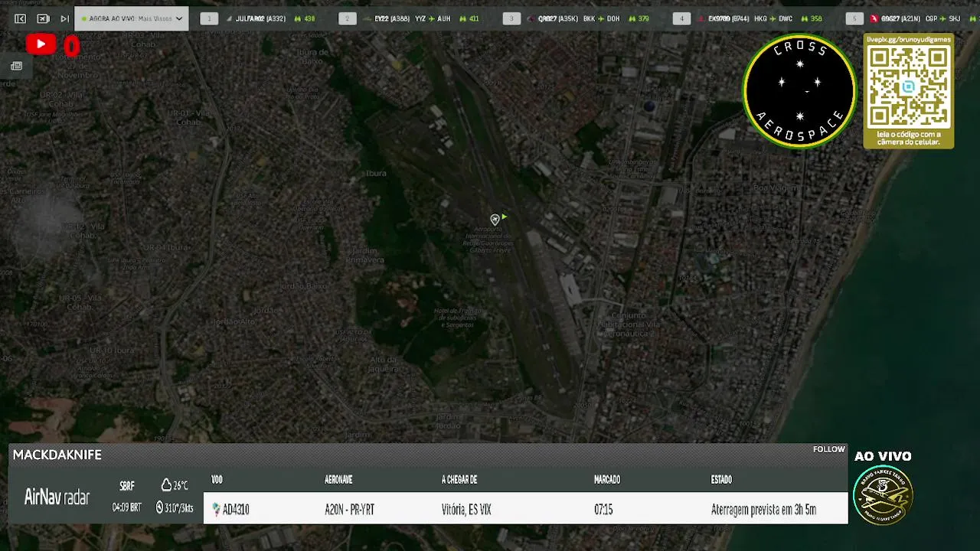Click the rank 1 number badge
This screenshot has width=980, height=551.
tap(209, 18)
